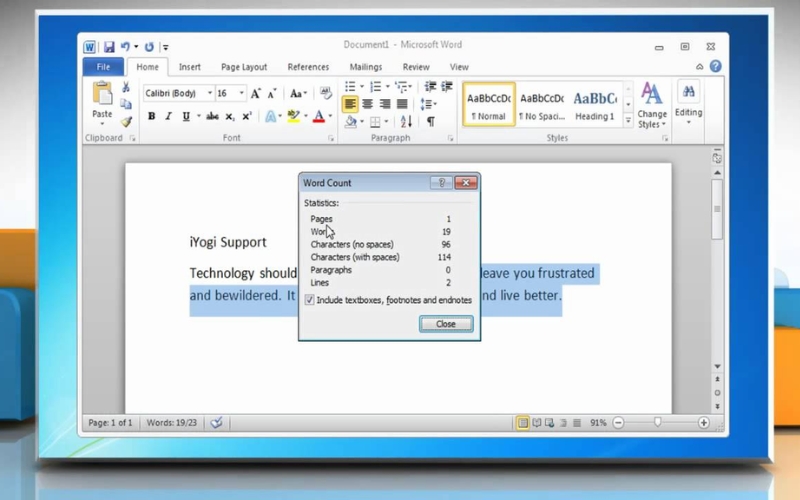
Task: Switch to Page Layout tab
Action: point(244,67)
